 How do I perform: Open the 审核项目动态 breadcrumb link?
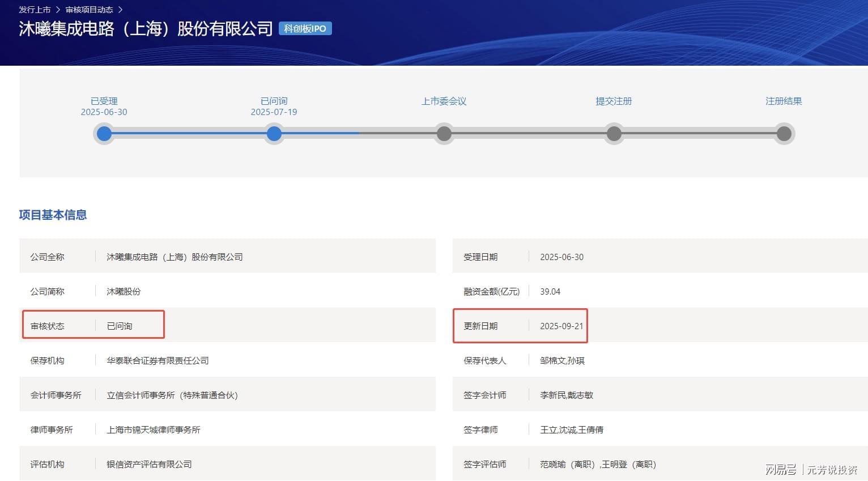(89, 10)
